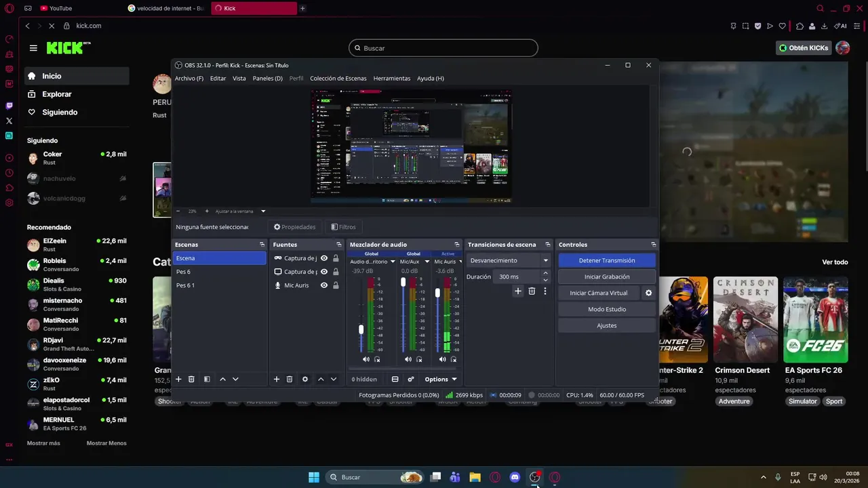Float the Escenas dock panel

coord(262,245)
